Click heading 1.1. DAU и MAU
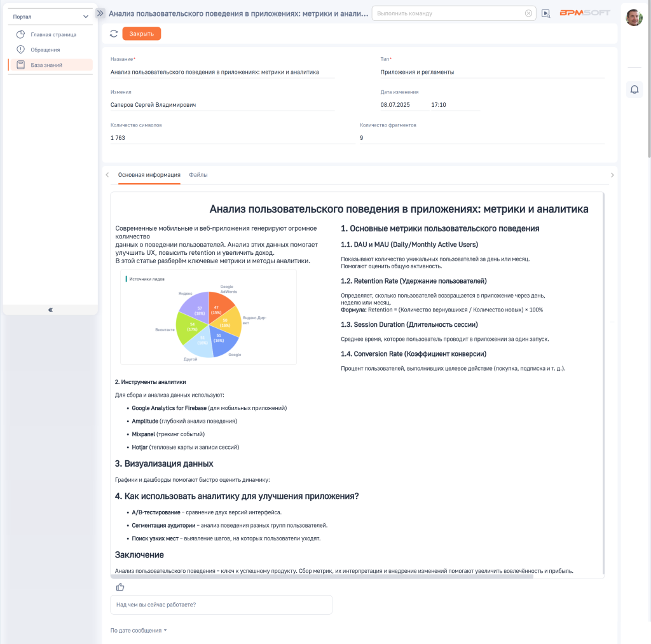 [x=409, y=245]
